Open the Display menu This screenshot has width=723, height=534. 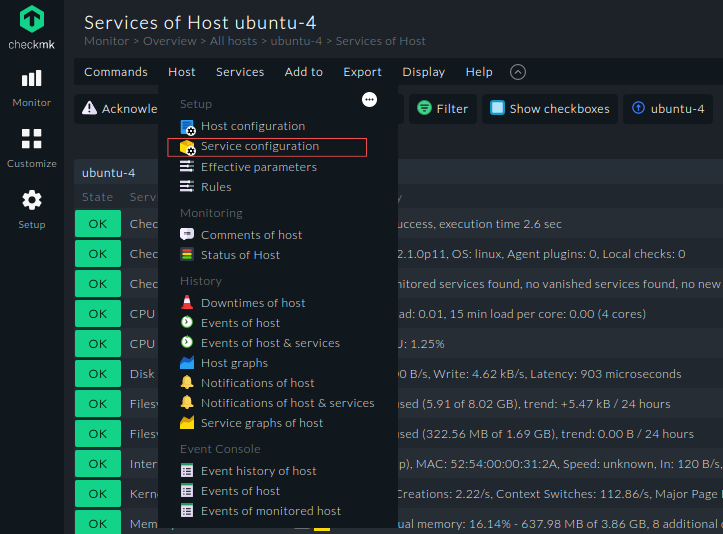point(423,72)
